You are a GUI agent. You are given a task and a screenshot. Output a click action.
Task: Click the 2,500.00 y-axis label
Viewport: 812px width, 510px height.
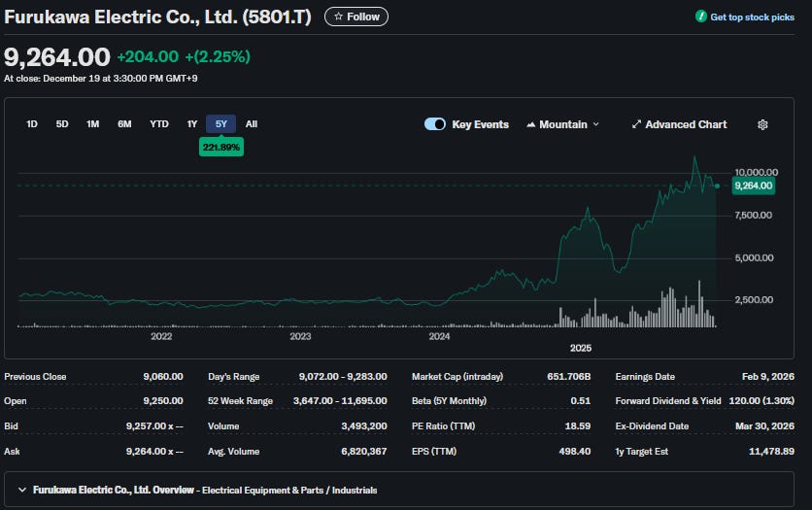754,300
